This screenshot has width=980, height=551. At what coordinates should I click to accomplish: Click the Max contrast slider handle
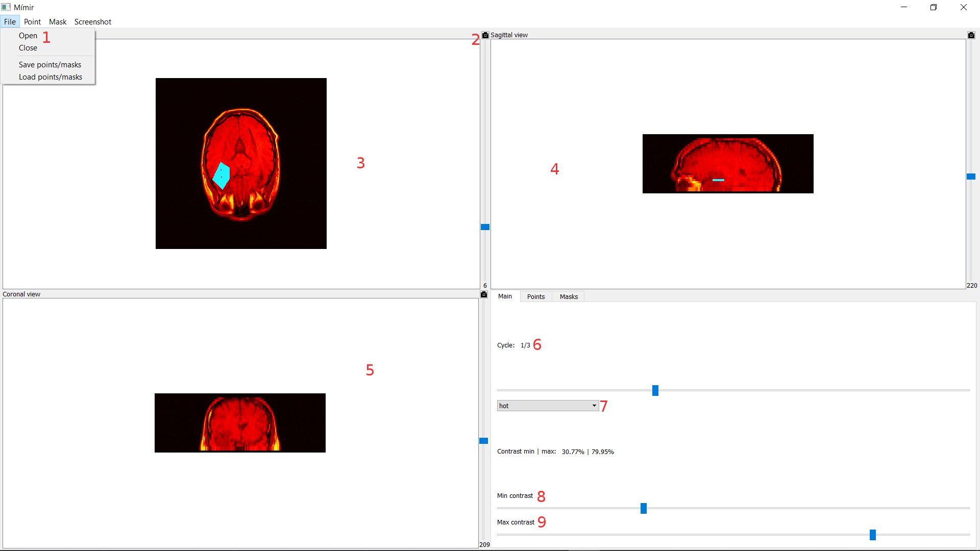pos(873,535)
